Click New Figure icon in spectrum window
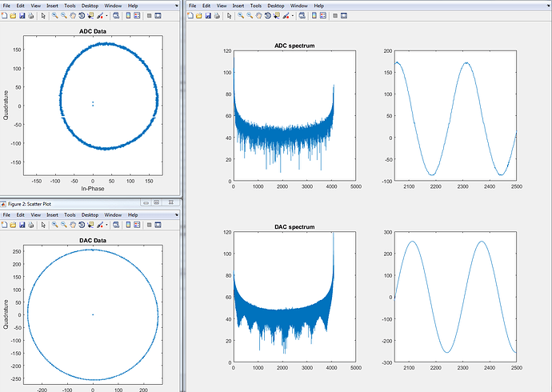552x392 pixels. (190, 16)
